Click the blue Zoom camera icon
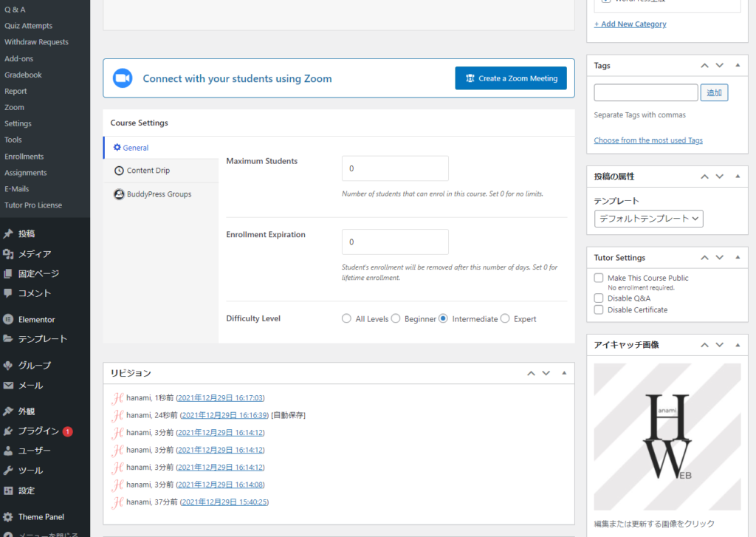The height and width of the screenshot is (537, 756). pos(123,78)
